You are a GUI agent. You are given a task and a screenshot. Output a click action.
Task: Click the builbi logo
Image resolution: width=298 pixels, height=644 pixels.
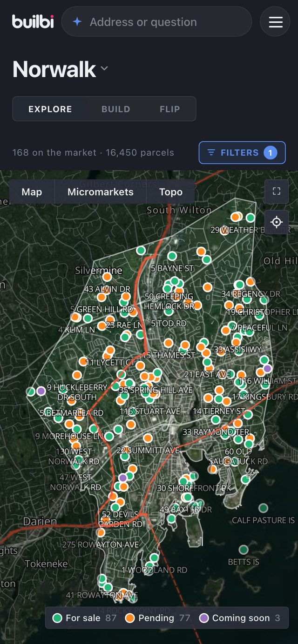[33, 21]
